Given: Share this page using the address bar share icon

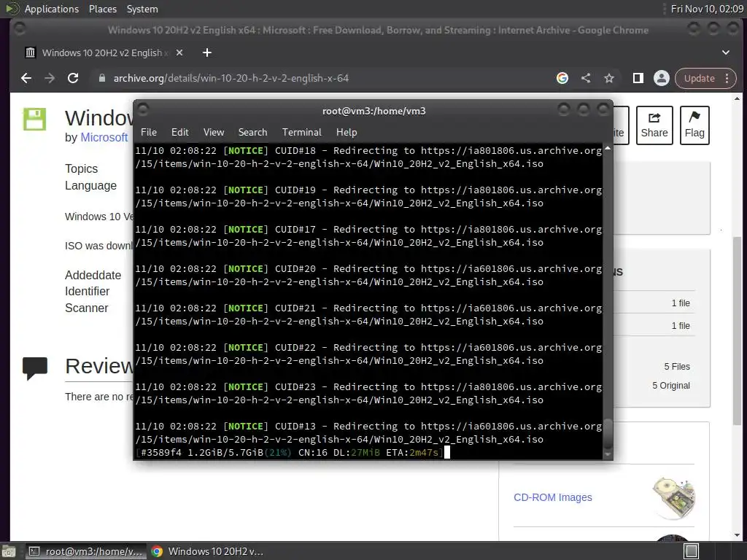Looking at the screenshot, I should (586, 78).
